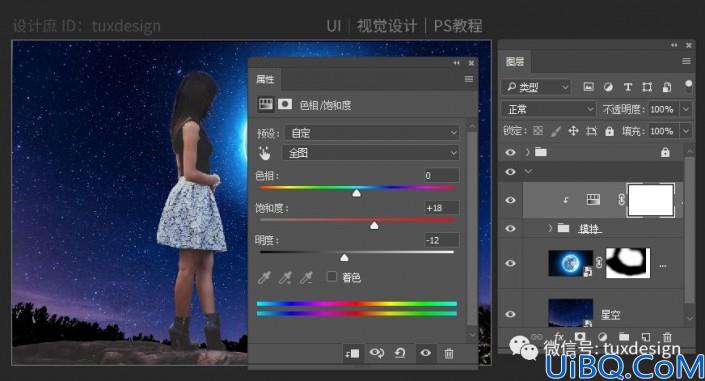This screenshot has height=381, width=705.
Task: Filter layers by smart objects icon
Action: point(667,87)
